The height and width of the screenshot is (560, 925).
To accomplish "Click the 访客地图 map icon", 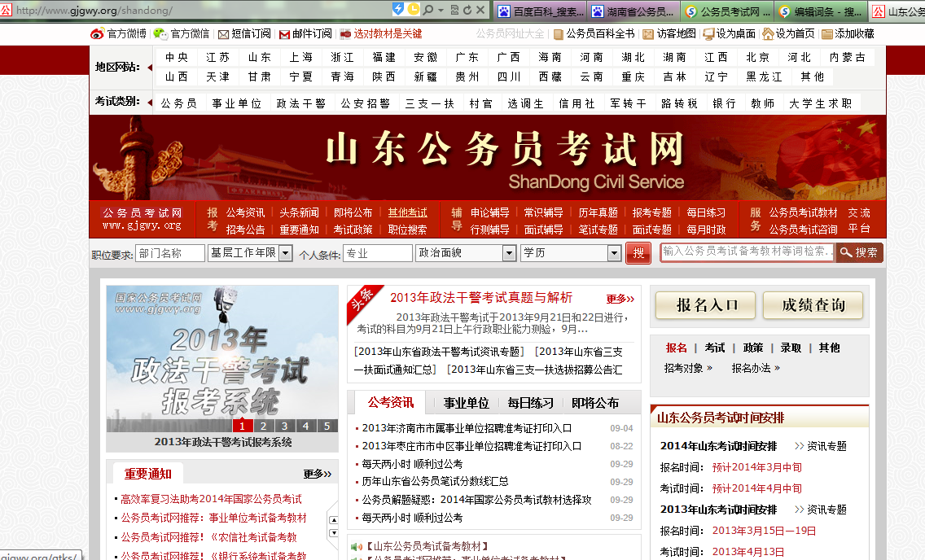I will (x=648, y=34).
